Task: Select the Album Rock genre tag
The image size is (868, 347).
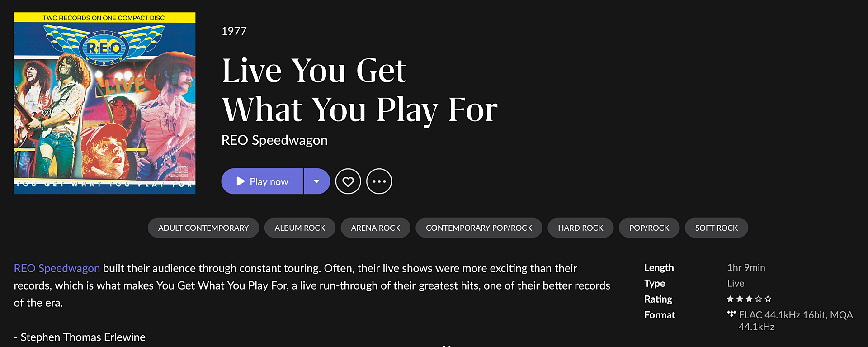Action: pos(300,228)
